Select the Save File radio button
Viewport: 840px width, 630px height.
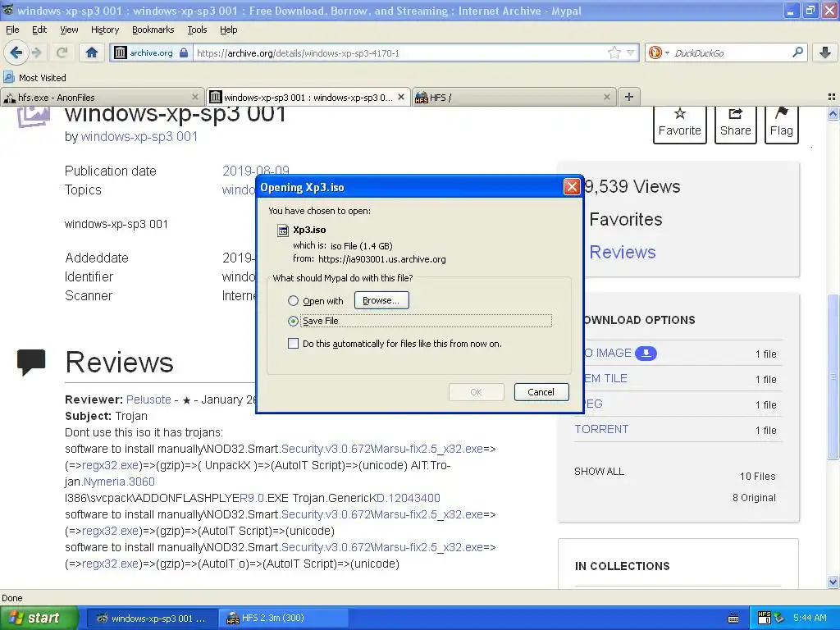point(293,321)
